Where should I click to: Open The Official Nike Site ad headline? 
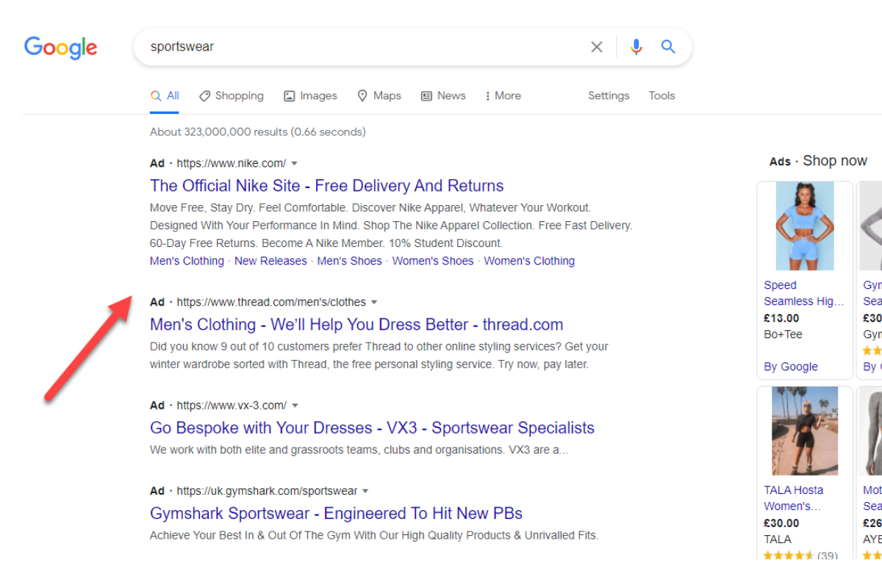[x=327, y=186]
